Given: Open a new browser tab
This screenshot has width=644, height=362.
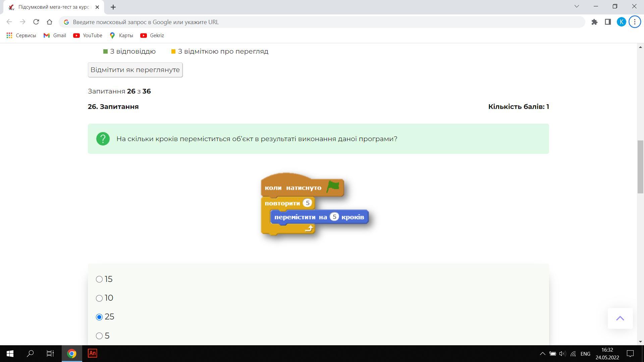Looking at the screenshot, I should pos(113,7).
